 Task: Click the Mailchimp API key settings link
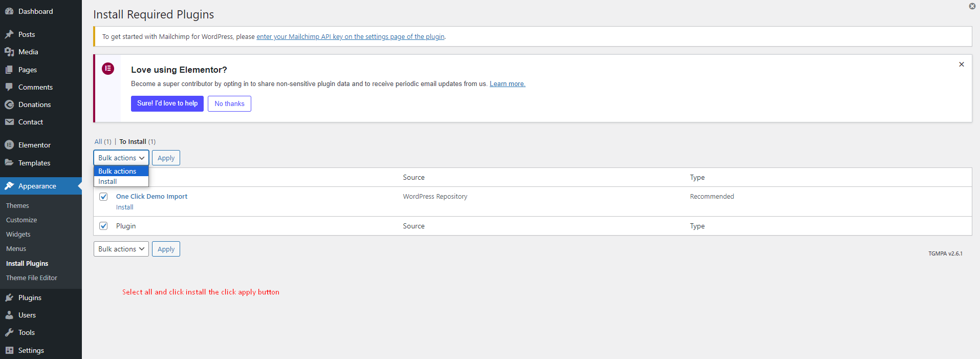pyautogui.click(x=350, y=37)
